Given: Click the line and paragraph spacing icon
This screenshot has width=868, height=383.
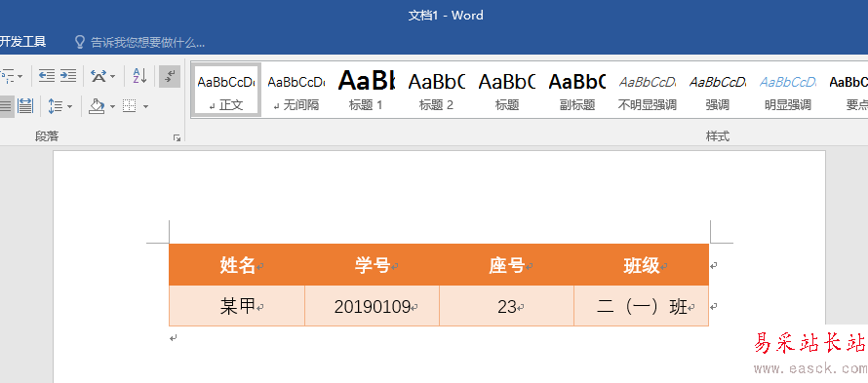Looking at the screenshot, I should 55,105.
